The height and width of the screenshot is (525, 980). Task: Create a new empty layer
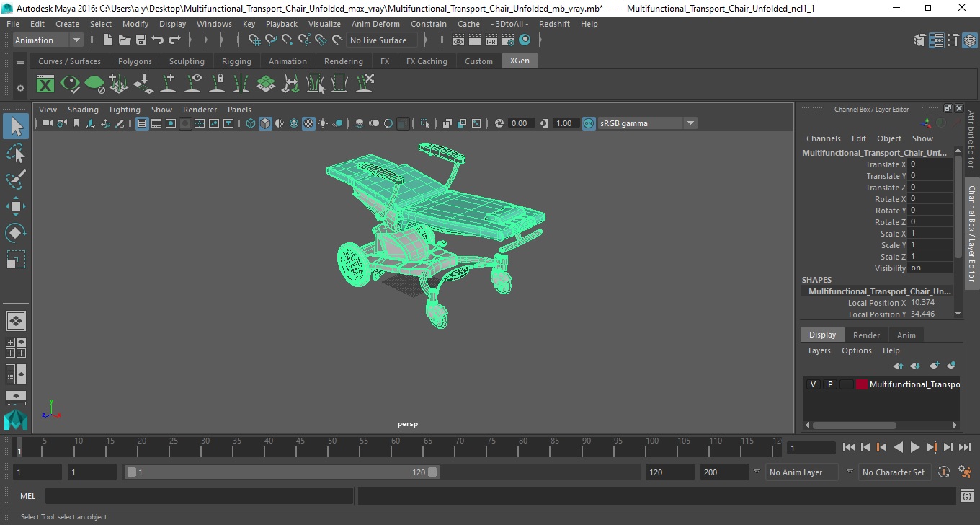point(934,366)
